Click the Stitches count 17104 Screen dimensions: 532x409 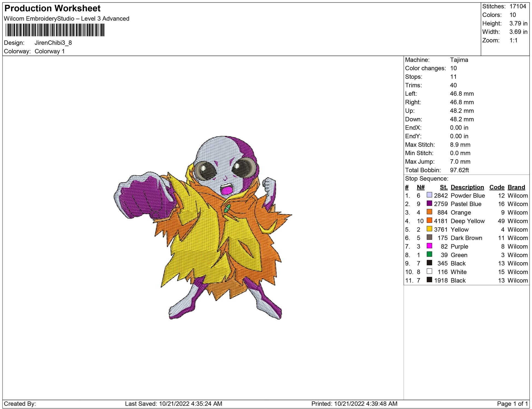tap(518, 6)
